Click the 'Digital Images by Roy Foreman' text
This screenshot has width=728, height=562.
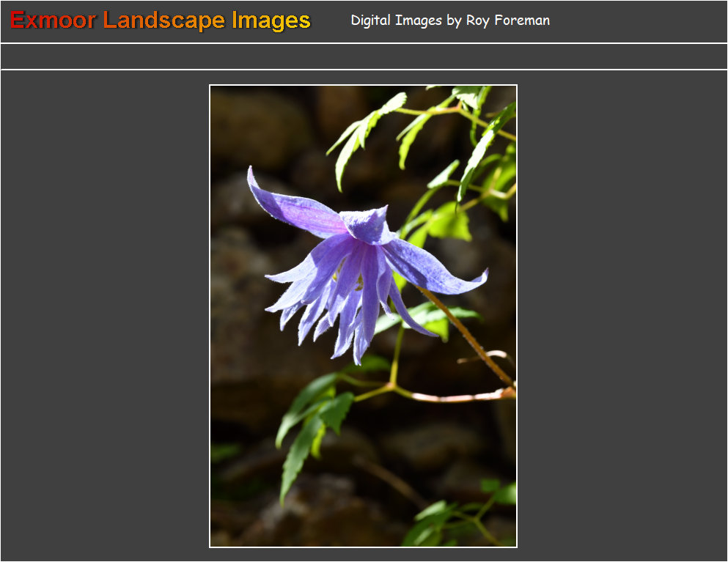click(450, 21)
